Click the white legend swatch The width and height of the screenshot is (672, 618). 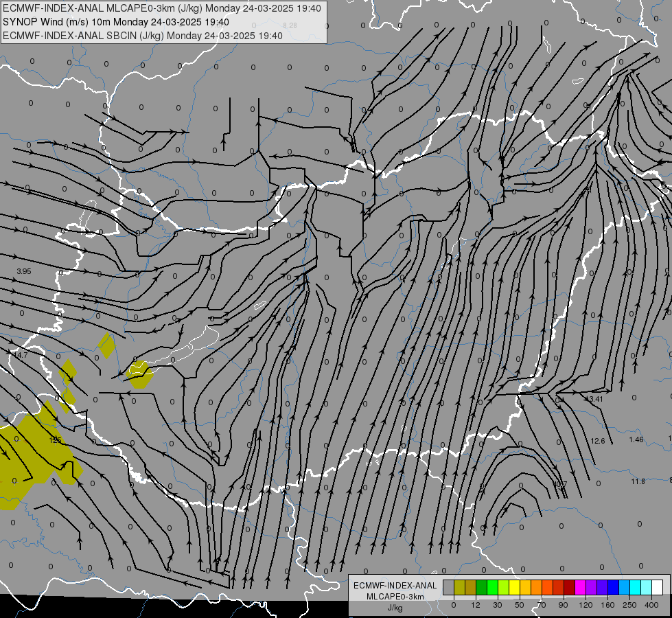pyautogui.click(x=657, y=587)
